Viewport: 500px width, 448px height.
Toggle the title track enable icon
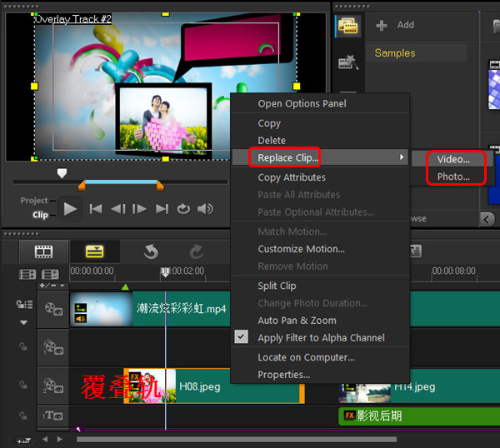(x=54, y=416)
